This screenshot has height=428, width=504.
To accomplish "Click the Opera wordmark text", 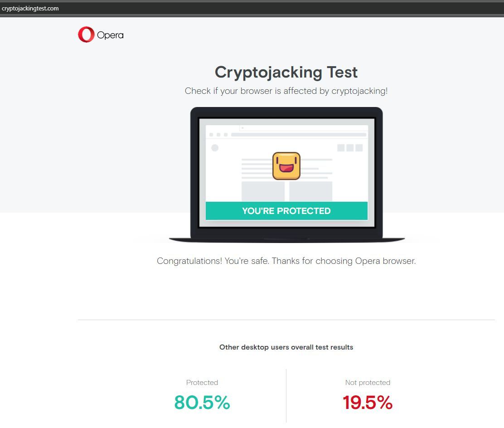I will (x=110, y=35).
